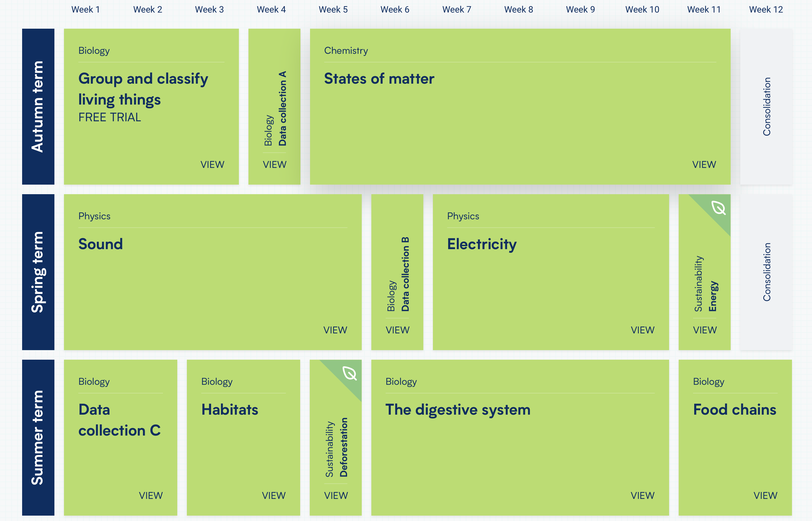Screen dimensions: 812x521
Task: Select the Spring term Consolidation block
Action: [766, 272]
